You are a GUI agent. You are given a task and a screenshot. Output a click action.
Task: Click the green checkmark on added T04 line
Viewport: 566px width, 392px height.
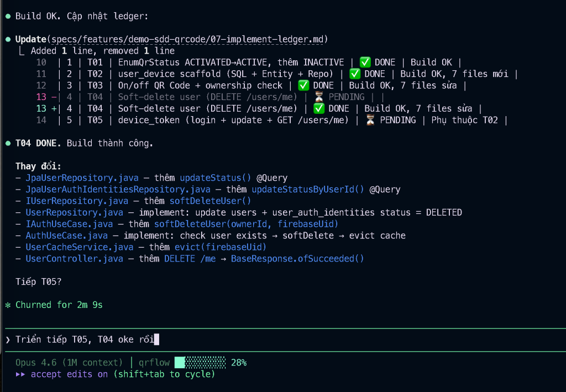click(318, 109)
